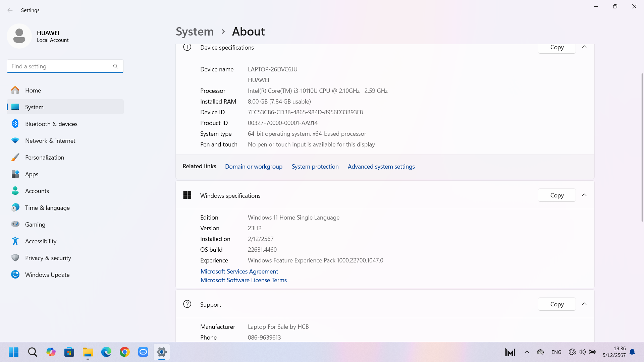Click Manufacturer value Laptop For Sale by HCB

(x=278, y=327)
